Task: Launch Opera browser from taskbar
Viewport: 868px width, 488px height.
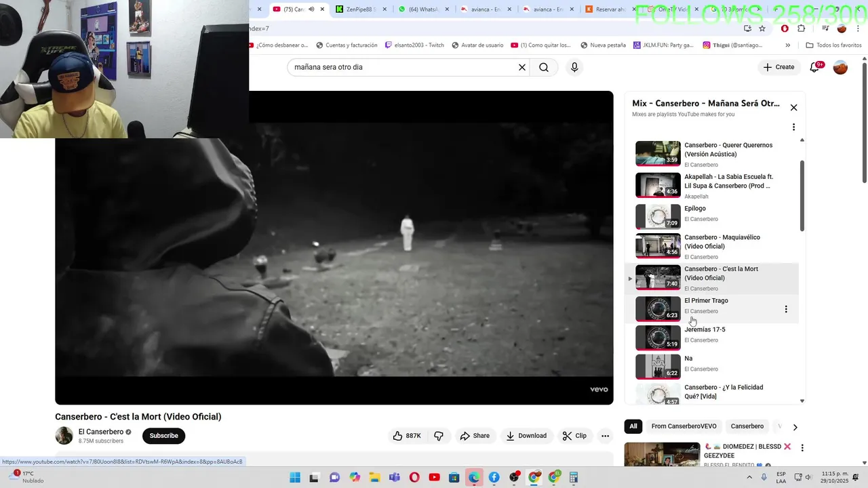Action: (414, 478)
